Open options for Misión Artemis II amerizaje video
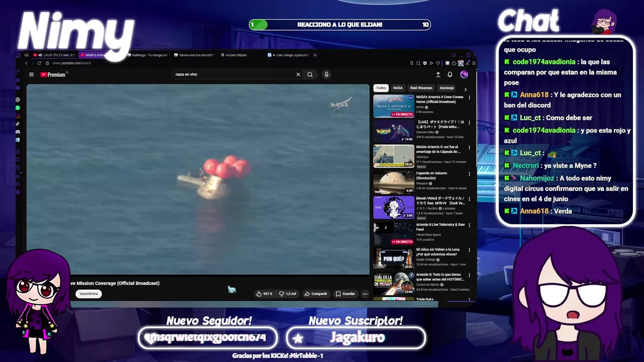This screenshot has height=362, width=644. coord(469,148)
